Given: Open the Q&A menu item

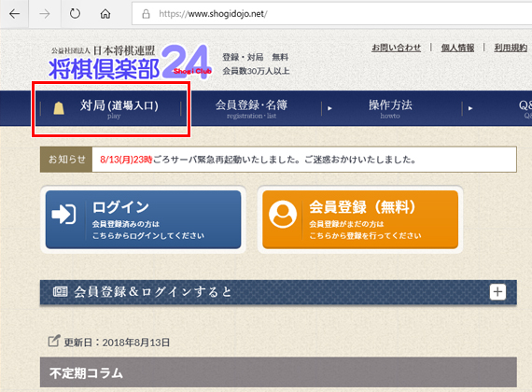Looking at the screenshot, I should point(525,108).
